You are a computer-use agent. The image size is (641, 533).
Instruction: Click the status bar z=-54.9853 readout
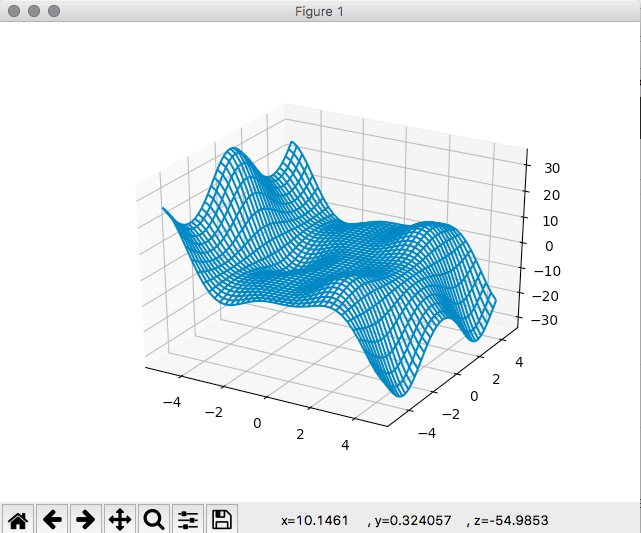(511, 520)
